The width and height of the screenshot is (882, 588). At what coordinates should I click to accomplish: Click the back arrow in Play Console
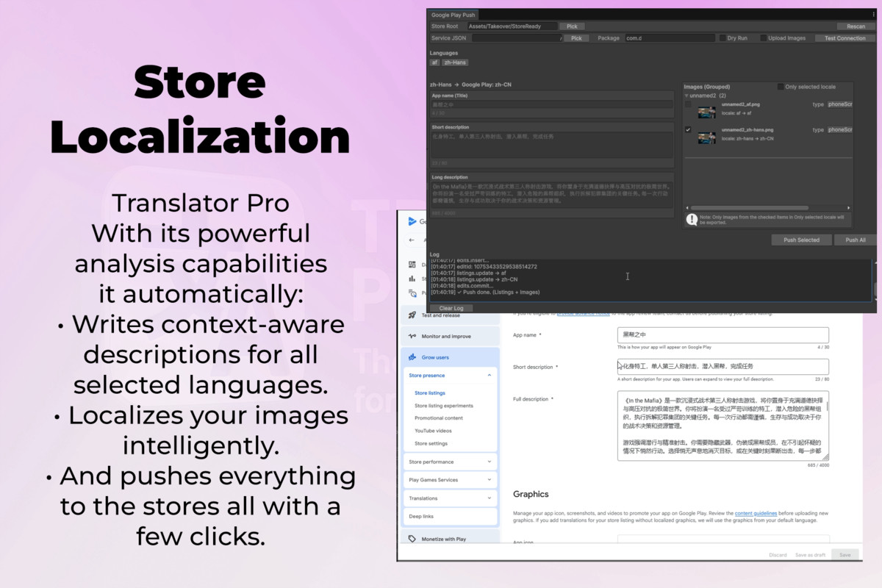pos(412,240)
